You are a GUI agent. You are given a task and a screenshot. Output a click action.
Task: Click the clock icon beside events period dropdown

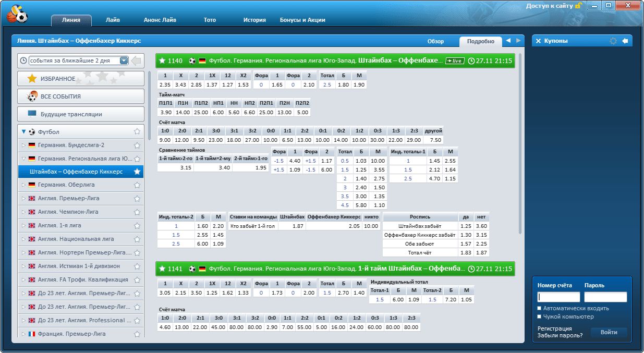[23, 60]
